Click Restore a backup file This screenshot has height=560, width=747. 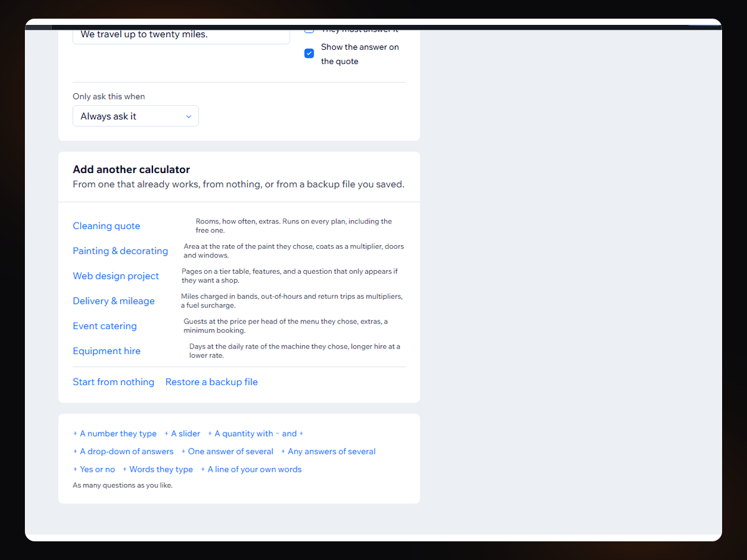pos(212,382)
